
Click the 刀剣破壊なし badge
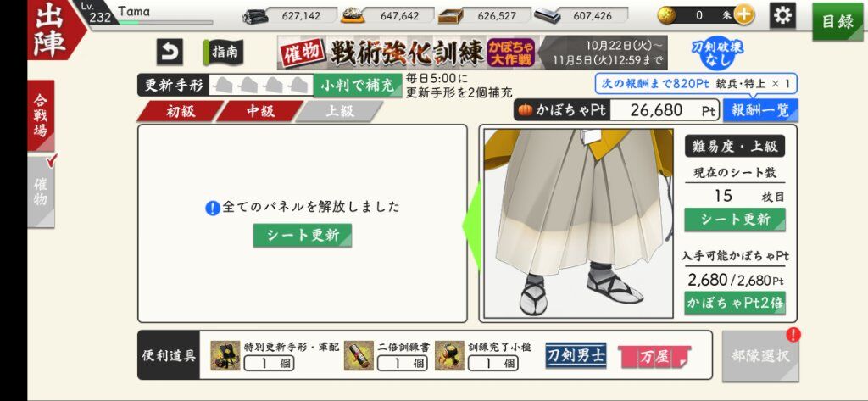717,53
